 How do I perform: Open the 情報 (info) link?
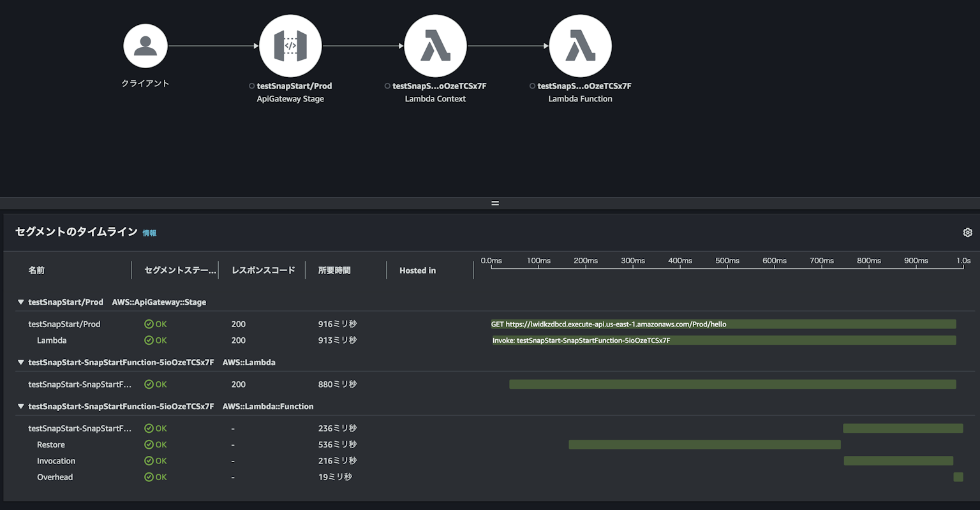(150, 233)
